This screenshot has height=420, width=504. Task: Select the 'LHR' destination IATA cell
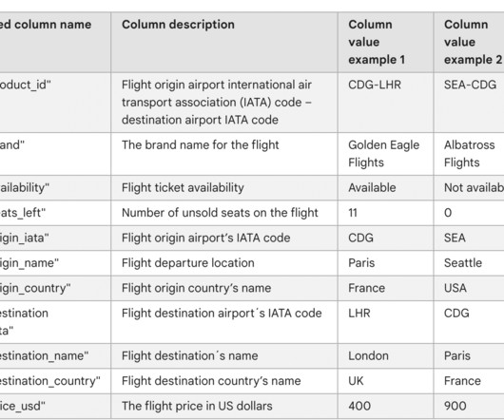pos(385,322)
